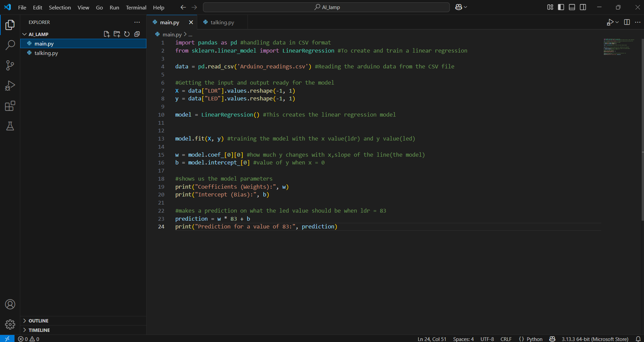644x342 pixels.
Task: Open talking.py in the file tree
Action: pyautogui.click(x=83, y=53)
